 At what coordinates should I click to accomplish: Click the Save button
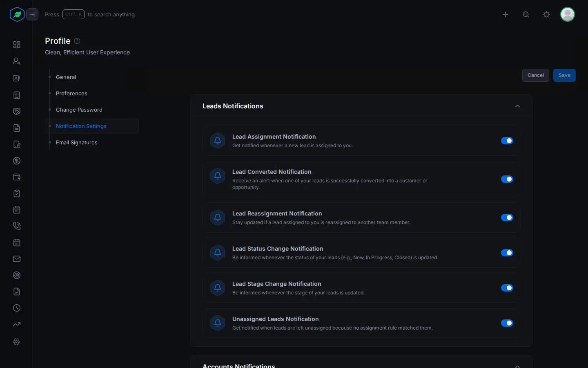[564, 75]
